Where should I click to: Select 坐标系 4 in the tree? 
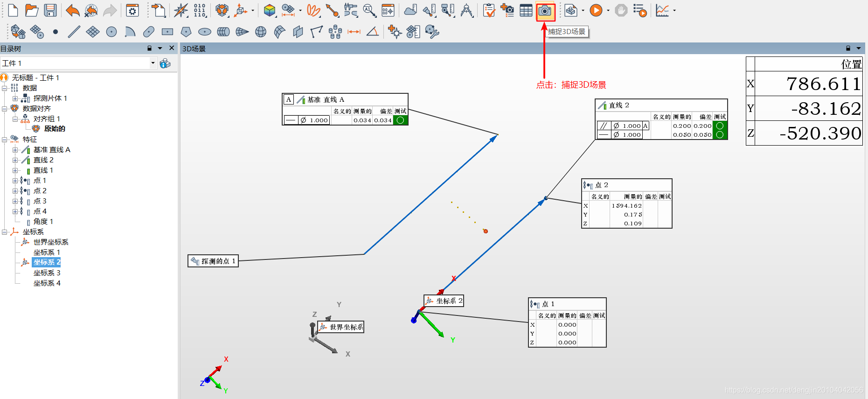coord(47,283)
